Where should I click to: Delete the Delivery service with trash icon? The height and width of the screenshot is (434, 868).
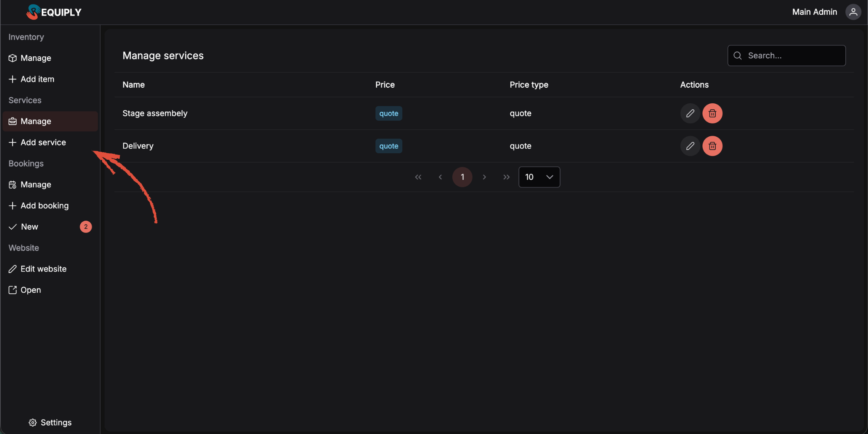pyautogui.click(x=712, y=146)
